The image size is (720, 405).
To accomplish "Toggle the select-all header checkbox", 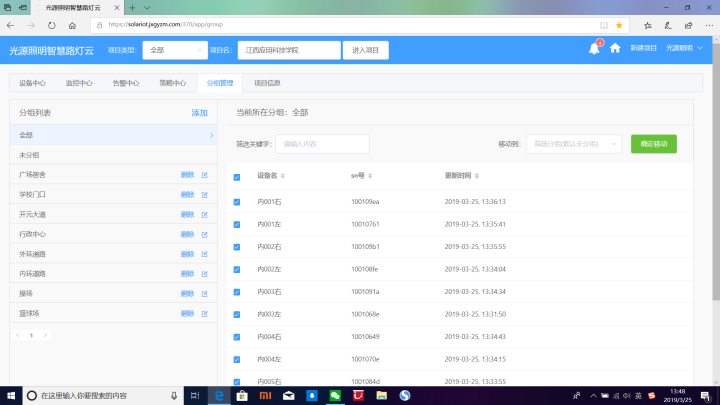I will tap(237, 177).
